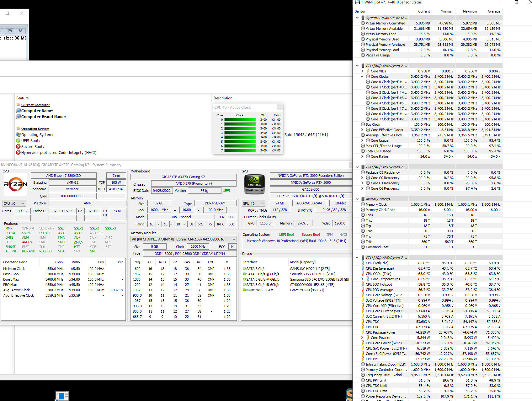Click the Feature column header
The image size is (532, 401).
click(113, 98)
